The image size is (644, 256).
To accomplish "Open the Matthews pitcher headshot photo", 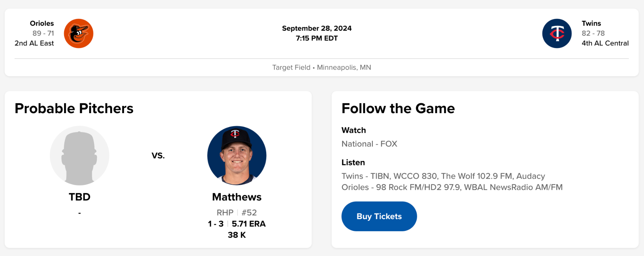I will coord(236,155).
